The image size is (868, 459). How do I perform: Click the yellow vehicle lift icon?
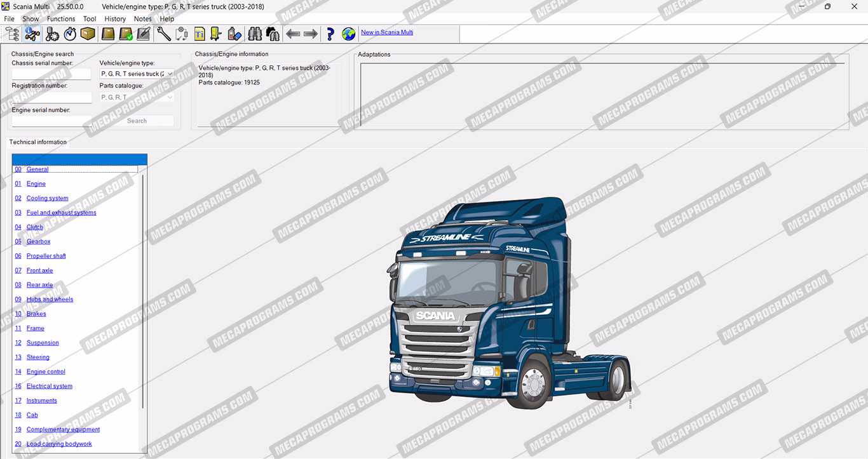[x=216, y=34]
